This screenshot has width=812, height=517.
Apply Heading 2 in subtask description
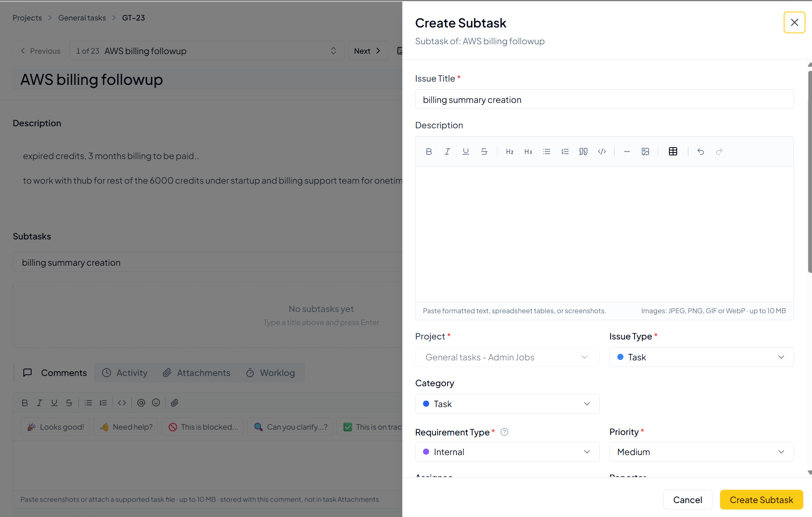(x=509, y=152)
